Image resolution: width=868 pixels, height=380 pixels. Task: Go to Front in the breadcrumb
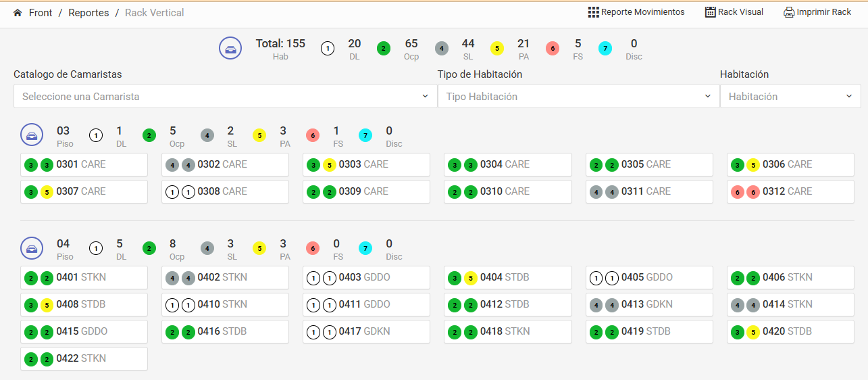pyautogui.click(x=41, y=13)
